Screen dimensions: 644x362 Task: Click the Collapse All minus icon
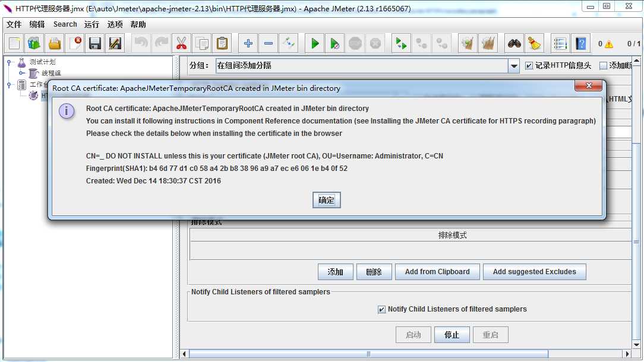click(268, 43)
